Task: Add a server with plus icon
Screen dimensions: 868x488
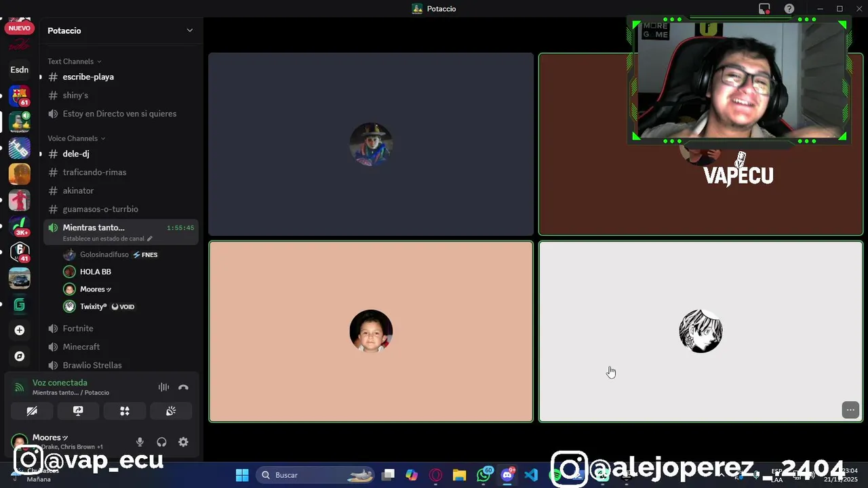Action: tap(19, 330)
